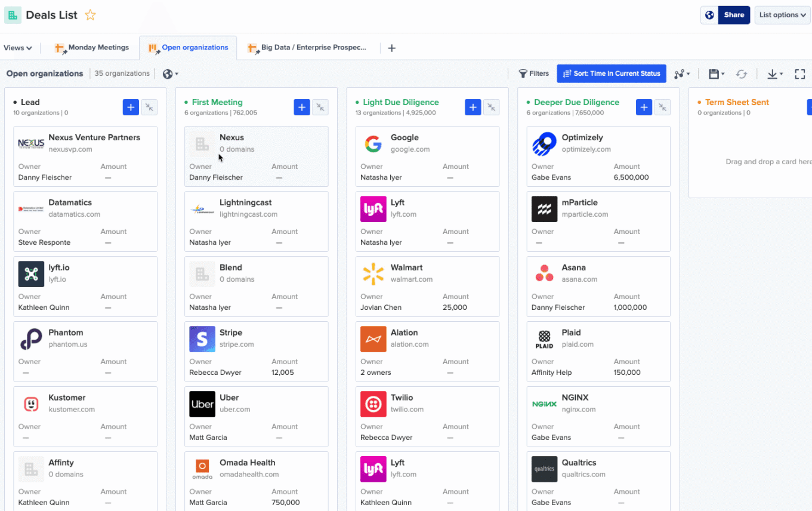Open the globe dropdown beside organization count

pos(171,74)
